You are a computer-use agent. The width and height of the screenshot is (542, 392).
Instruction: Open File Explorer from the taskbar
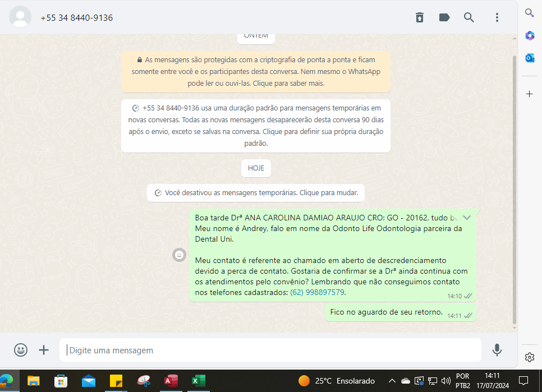click(x=34, y=381)
